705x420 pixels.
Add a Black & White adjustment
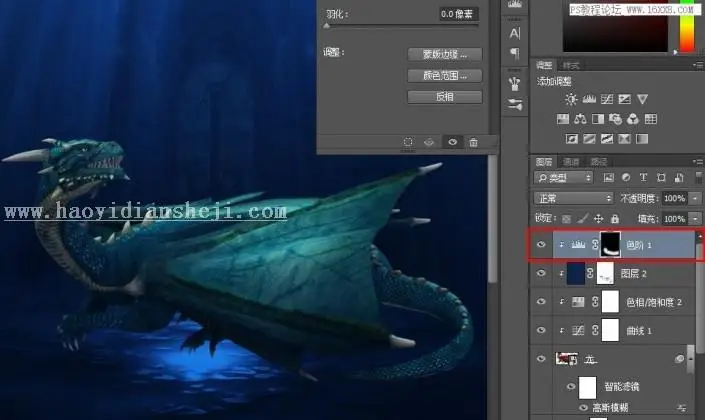598,119
